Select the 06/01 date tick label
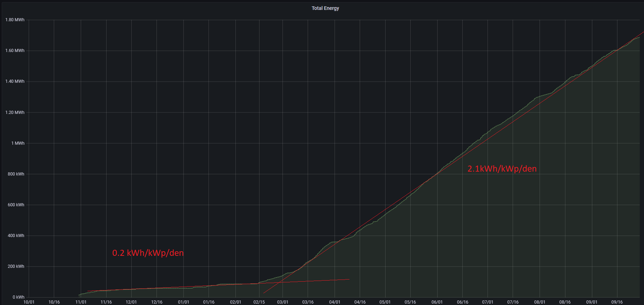The width and height of the screenshot is (644, 305). click(437, 302)
